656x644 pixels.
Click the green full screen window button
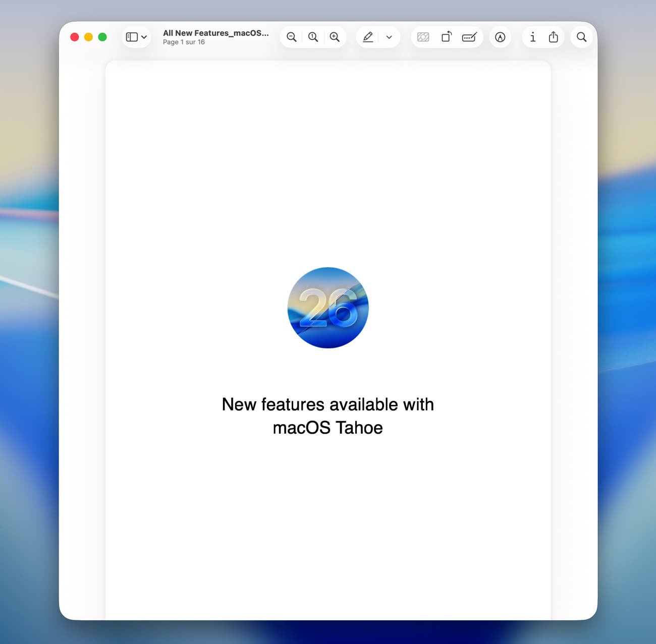tap(102, 37)
